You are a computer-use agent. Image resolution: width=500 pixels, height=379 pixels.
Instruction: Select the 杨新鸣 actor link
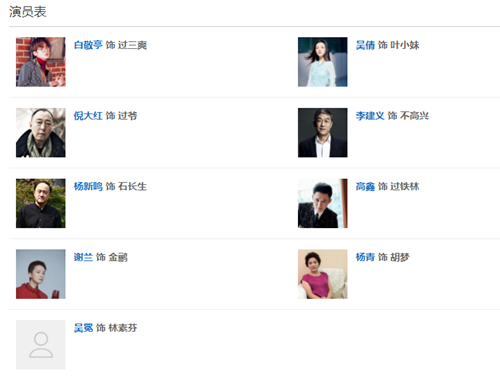[88, 186]
